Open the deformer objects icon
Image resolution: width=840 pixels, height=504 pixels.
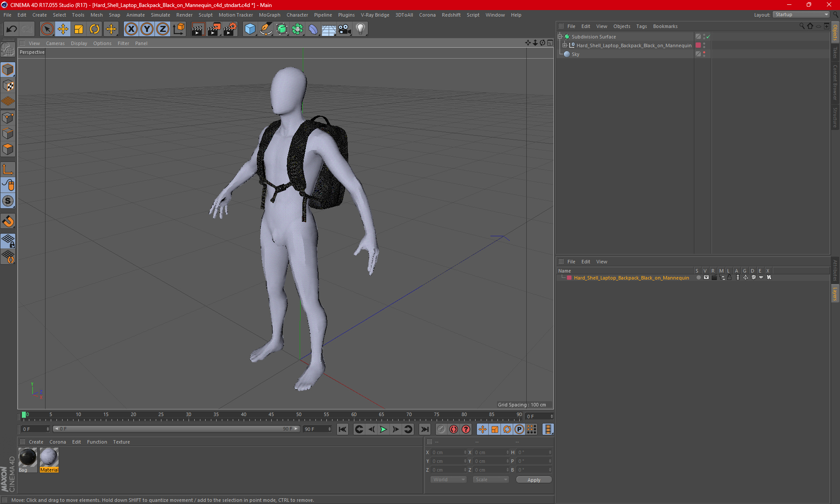313,29
